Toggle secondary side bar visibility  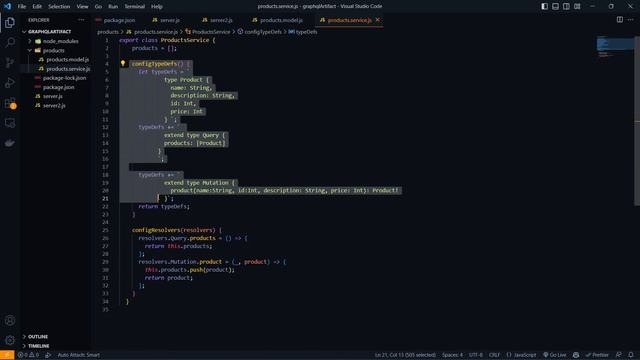pos(567,6)
